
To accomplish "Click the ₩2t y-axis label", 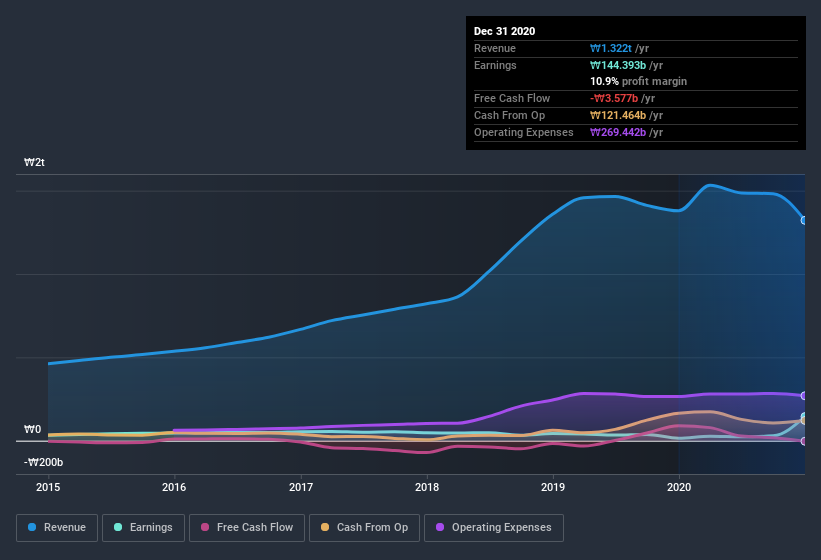I will click(x=35, y=162).
